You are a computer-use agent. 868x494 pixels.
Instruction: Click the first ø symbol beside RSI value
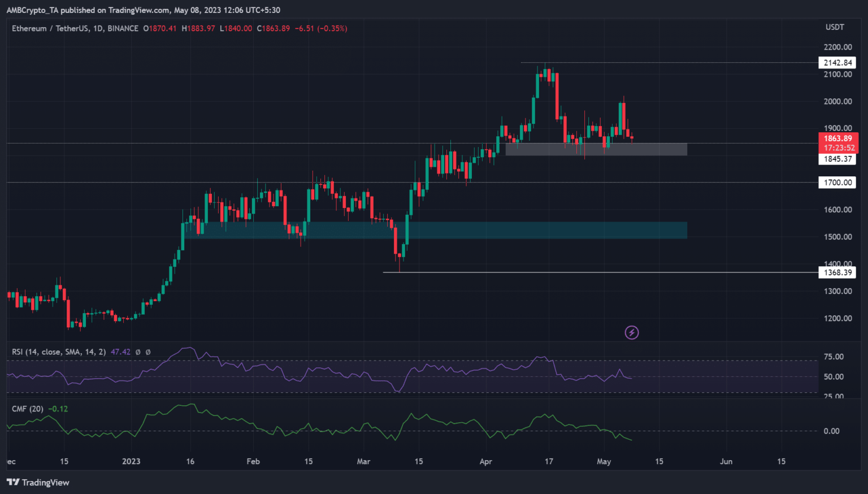coord(138,352)
